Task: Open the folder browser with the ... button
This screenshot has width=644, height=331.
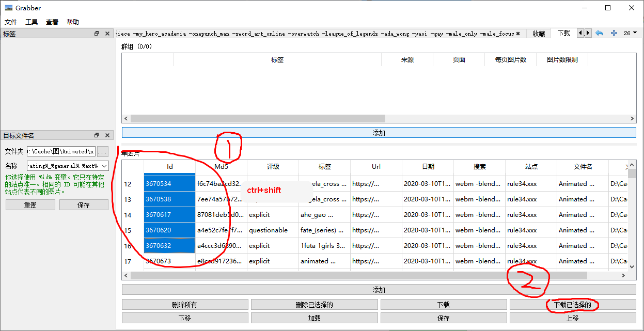Action: point(103,151)
